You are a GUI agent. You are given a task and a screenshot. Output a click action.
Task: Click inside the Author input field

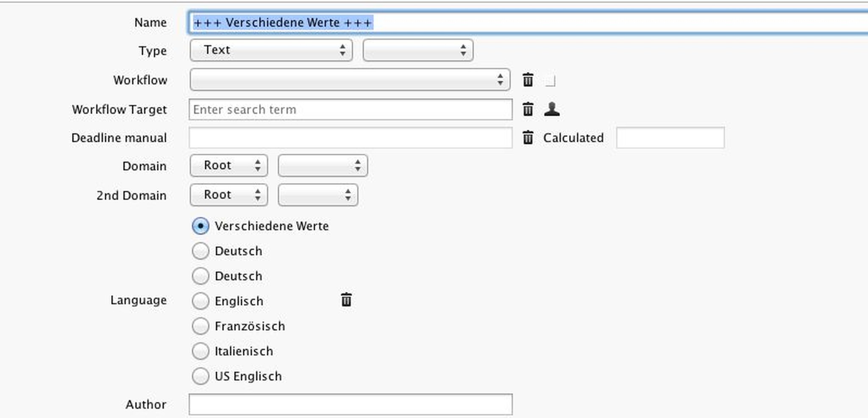click(x=351, y=404)
